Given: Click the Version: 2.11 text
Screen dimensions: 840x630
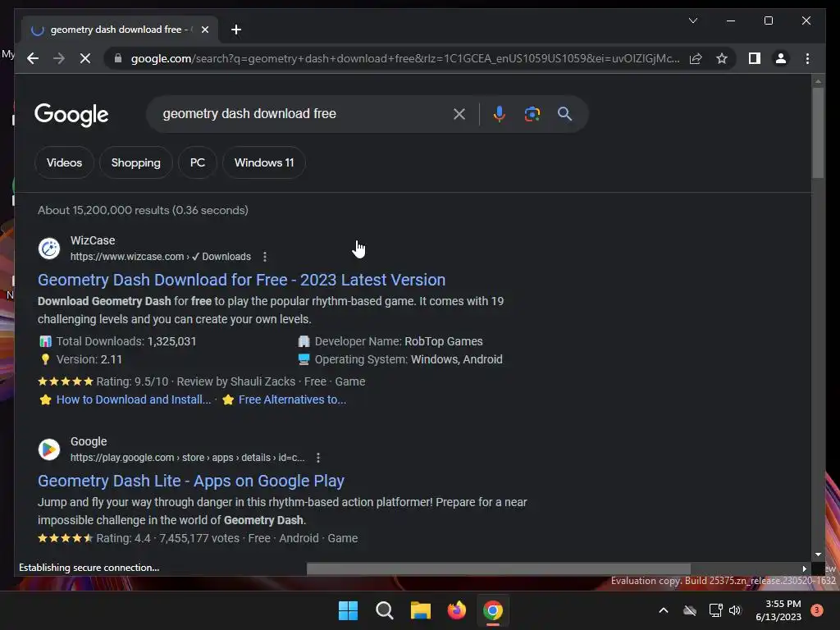Looking at the screenshot, I should (89, 359).
